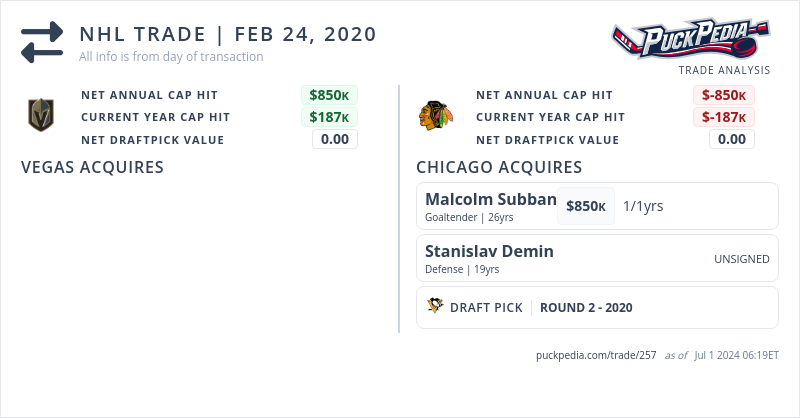The height and width of the screenshot is (418, 800).
Task: Click Chicago current year cap hit $-187K
Action: click(x=724, y=117)
